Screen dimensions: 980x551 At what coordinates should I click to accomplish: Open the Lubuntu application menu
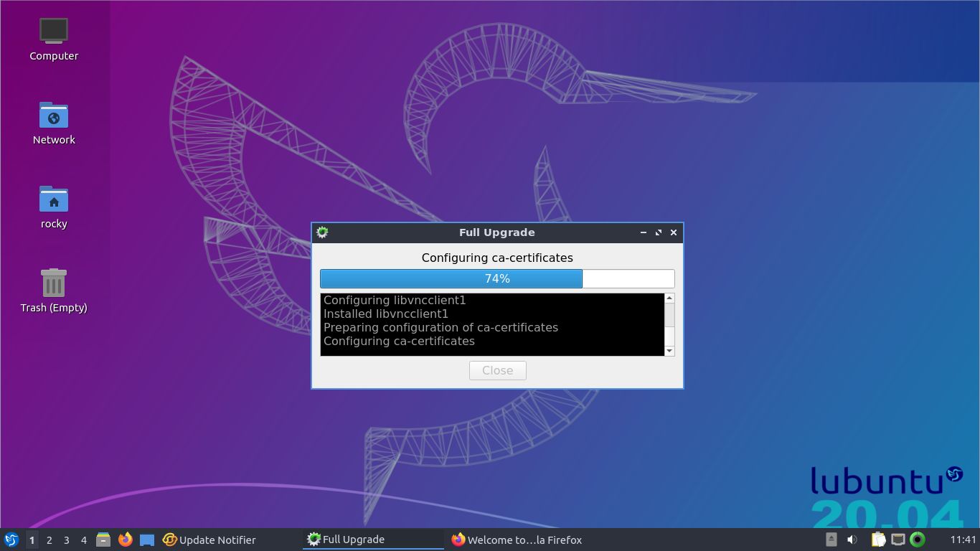[11, 540]
